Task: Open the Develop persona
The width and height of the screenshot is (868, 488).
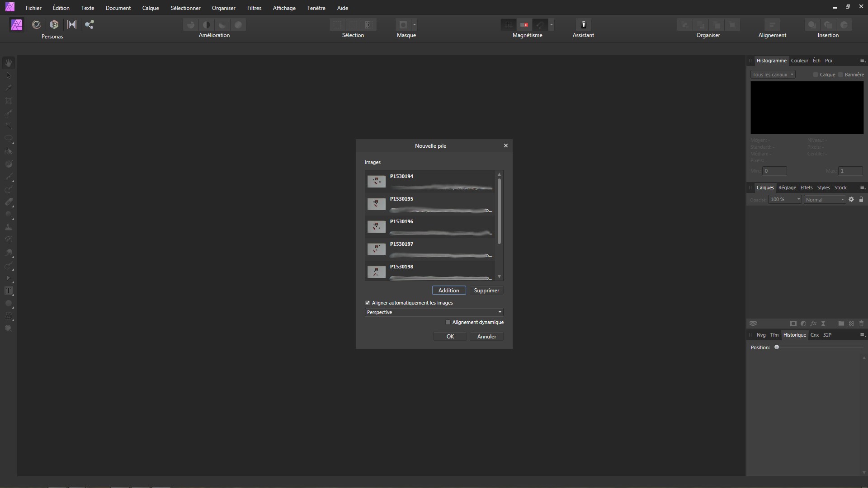Action: tap(54, 24)
